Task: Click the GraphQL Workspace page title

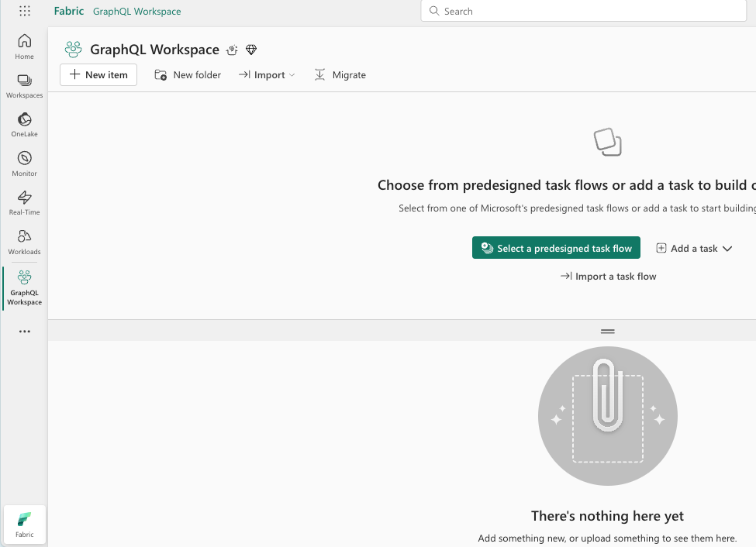Action: (x=155, y=50)
